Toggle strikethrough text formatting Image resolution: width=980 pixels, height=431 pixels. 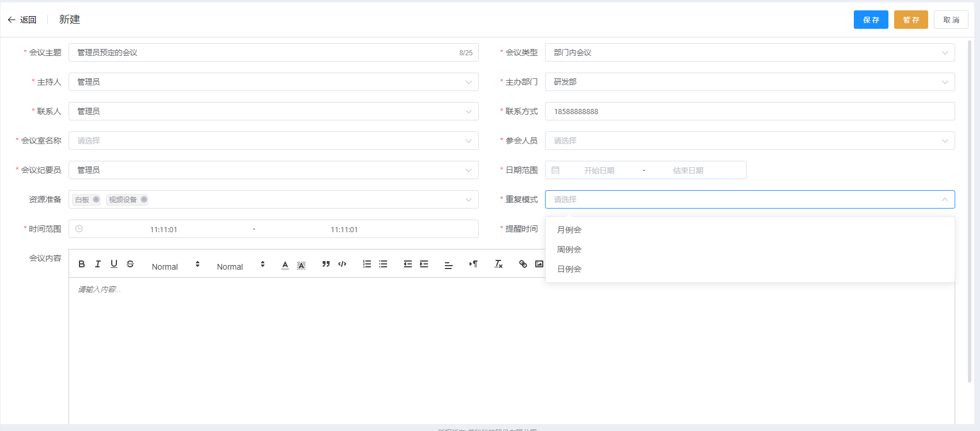pyautogui.click(x=130, y=264)
